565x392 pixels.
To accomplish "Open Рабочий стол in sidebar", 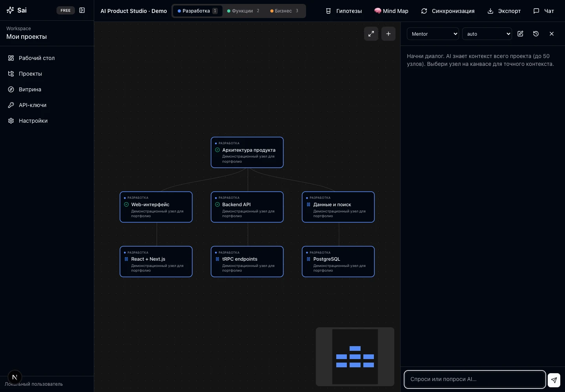I will point(47,58).
